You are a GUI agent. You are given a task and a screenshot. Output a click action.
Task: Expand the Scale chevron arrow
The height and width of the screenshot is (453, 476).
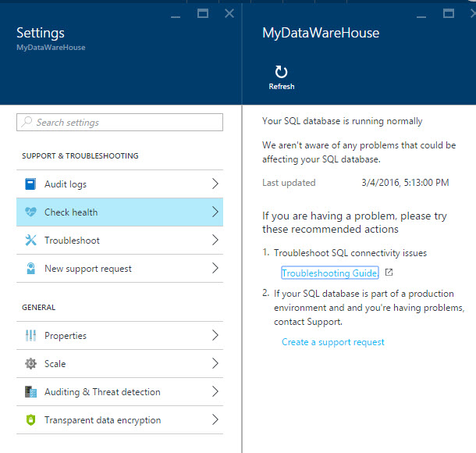coord(215,364)
